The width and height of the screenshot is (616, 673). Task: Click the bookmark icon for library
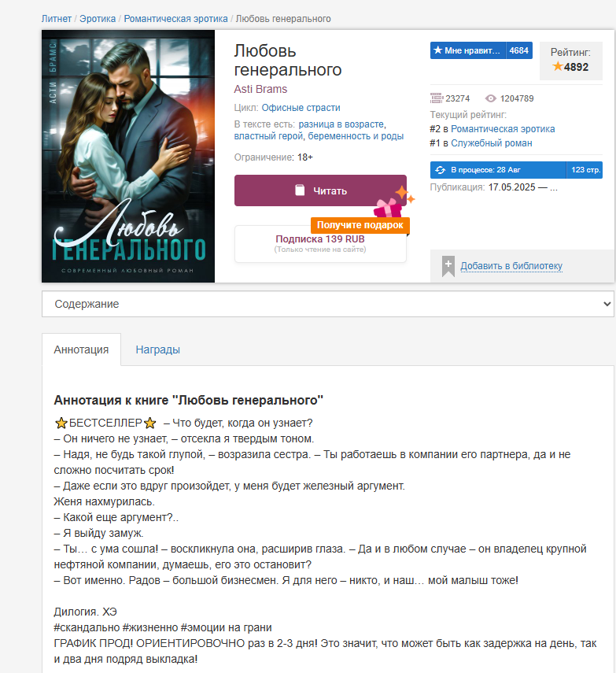coord(448,266)
